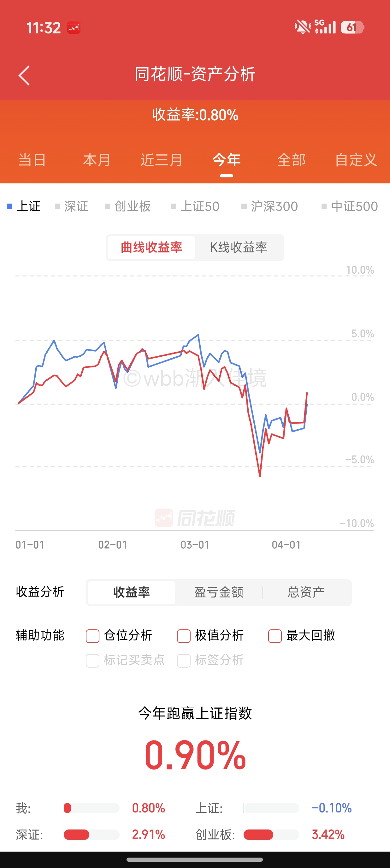Tap the muted bell status icon

[x=302, y=27]
